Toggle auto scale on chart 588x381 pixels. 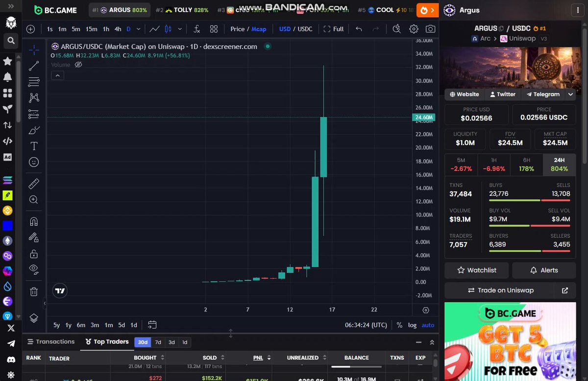click(x=428, y=325)
